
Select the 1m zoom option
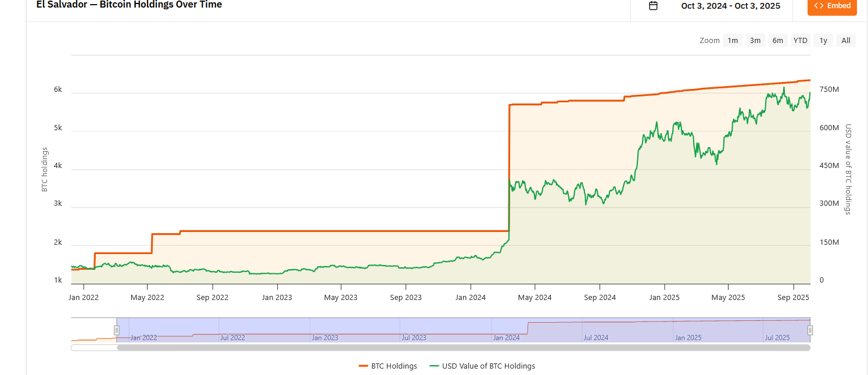pyautogui.click(x=732, y=40)
